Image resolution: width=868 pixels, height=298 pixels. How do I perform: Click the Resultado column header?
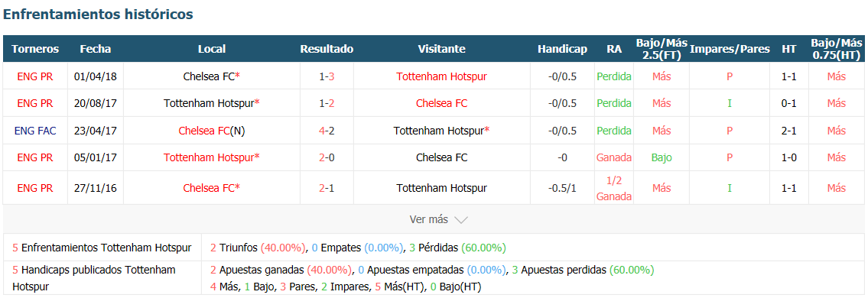click(327, 49)
